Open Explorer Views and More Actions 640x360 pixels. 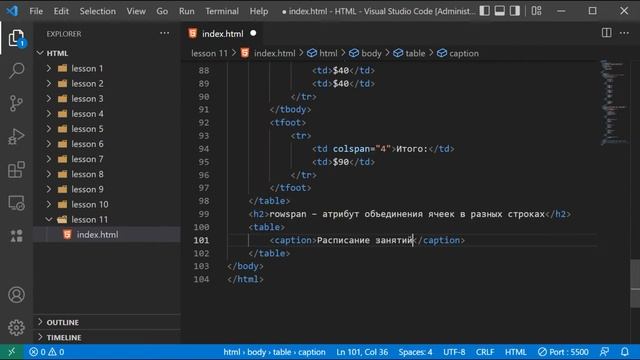[164, 33]
